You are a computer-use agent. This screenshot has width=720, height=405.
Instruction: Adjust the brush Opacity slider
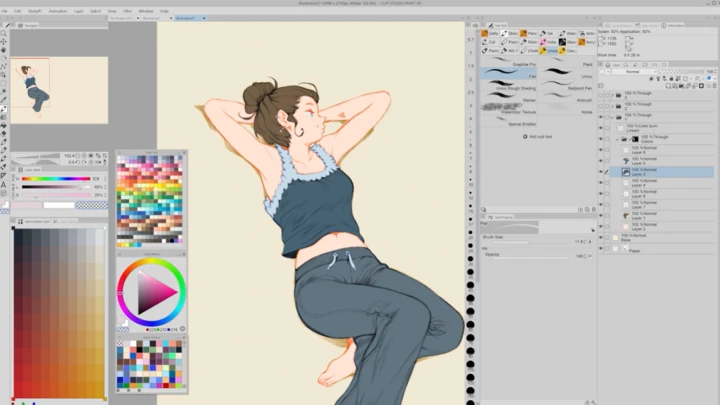[530, 258]
